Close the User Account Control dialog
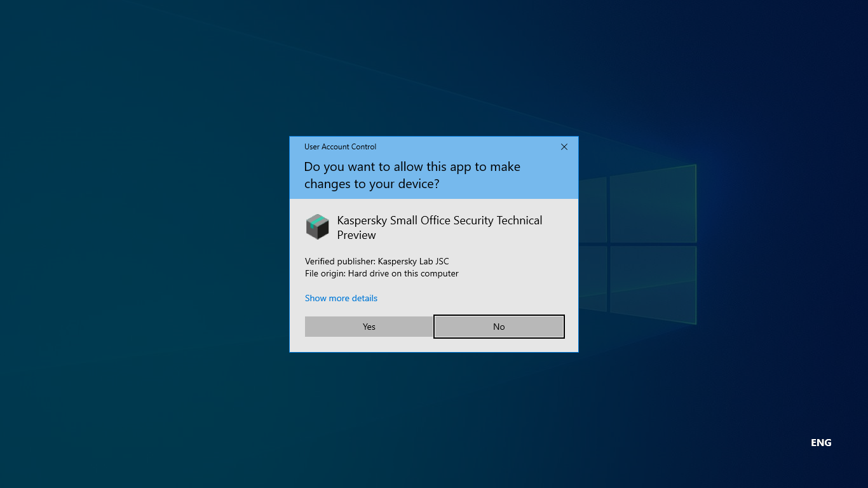This screenshot has height=488, width=868. tap(564, 147)
